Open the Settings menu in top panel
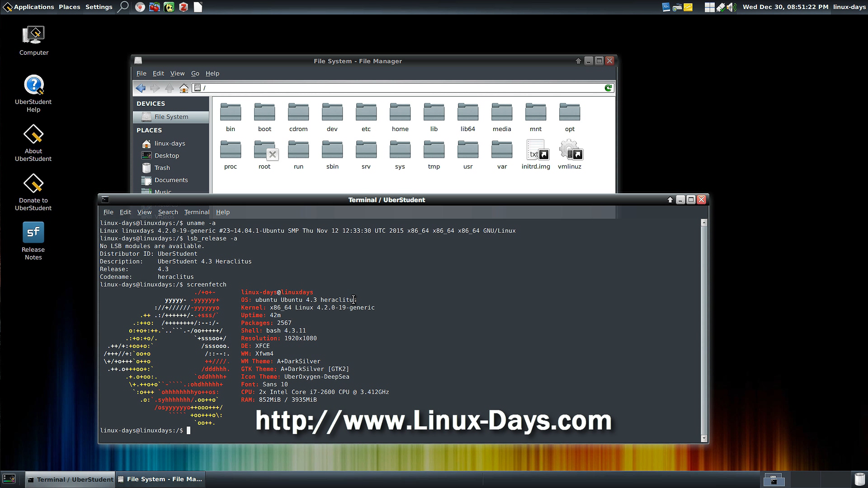The height and width of the screenshot is (488, 868). click(x=99, y=7)
